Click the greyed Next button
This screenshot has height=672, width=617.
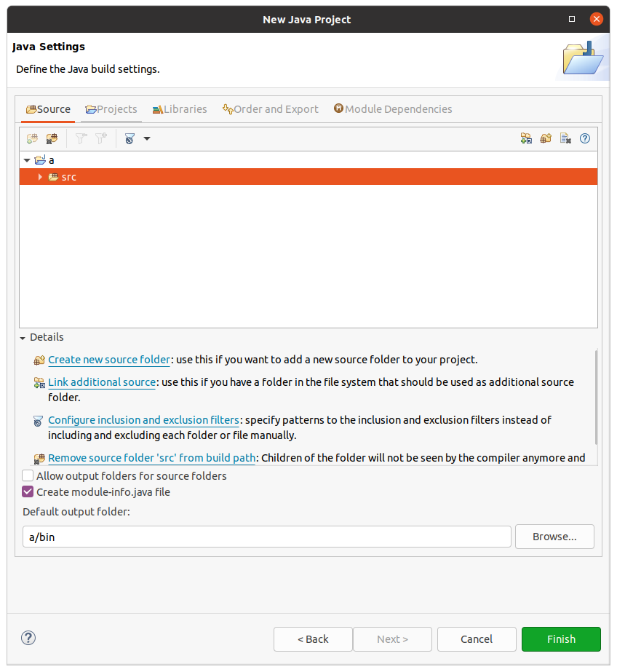point(392,639)
